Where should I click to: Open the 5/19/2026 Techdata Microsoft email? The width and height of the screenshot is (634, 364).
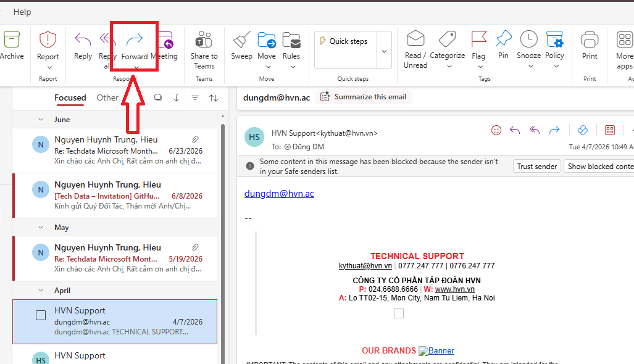pyautogui.click(x=115, y=259)
